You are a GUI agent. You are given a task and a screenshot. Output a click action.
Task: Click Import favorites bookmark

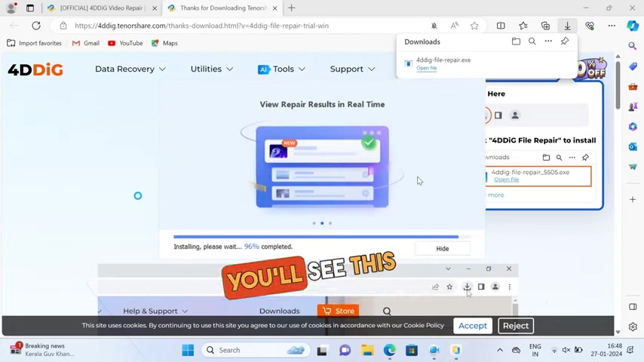34,43
